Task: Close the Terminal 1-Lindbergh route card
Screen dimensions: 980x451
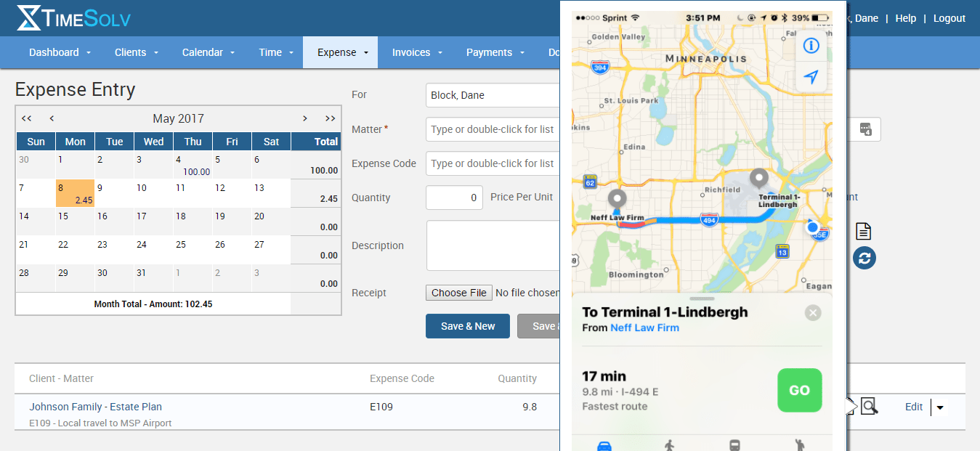Action: 813,313
